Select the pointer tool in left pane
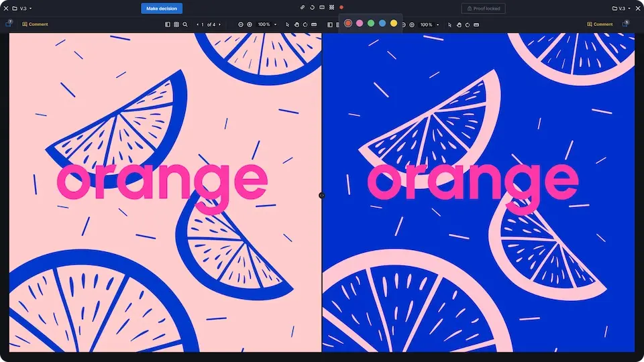 [287, 24]
